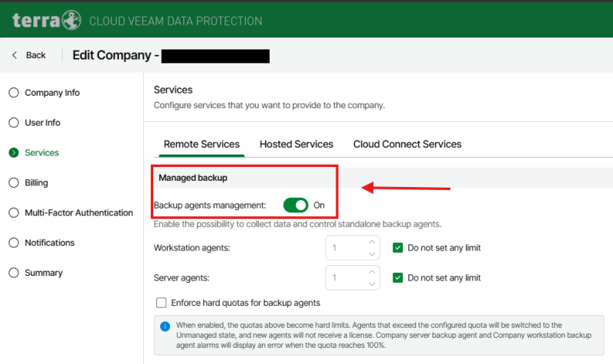613x364 pixels.
Task: Click the blue info icon in quota note
Action: click(x=165, y=326)
